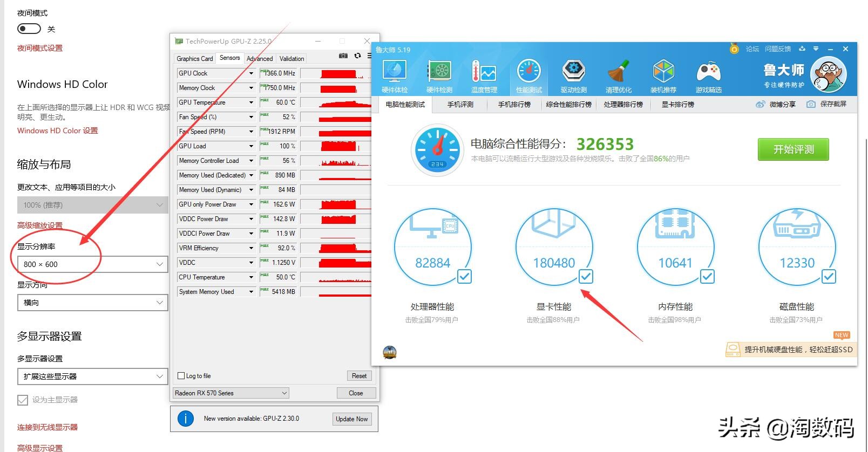868x452 pixels.
Task: Click the GPU-Z refresh icon
Action: (x=357, y=56)
